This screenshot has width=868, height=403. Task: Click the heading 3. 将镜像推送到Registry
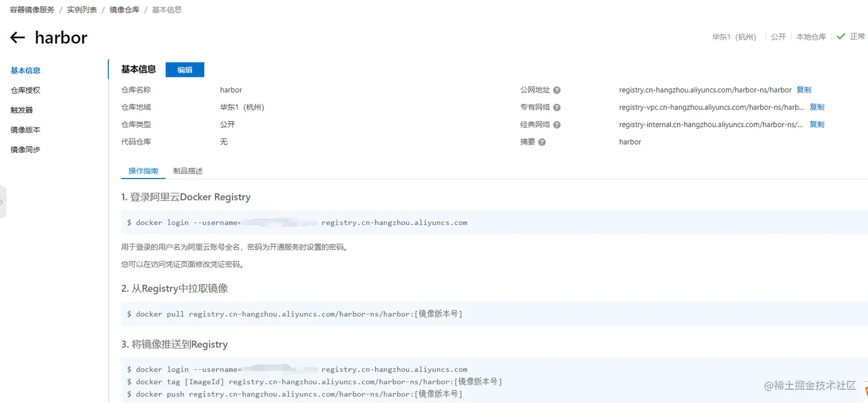click(x=175, y=344)
